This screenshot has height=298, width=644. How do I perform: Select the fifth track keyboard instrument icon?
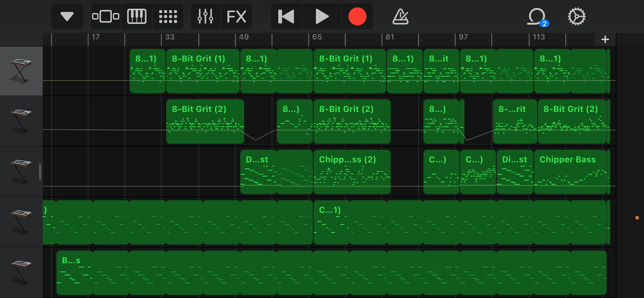click(21, 272)
